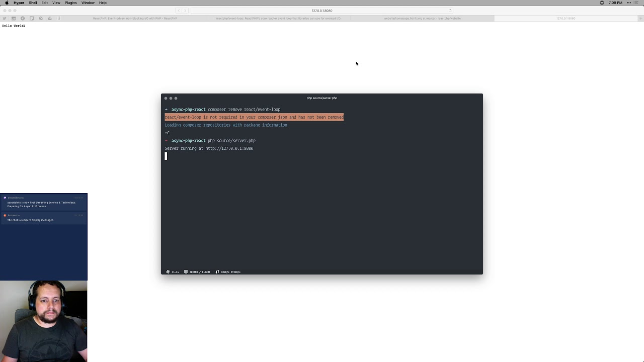
Task: Click the round status icon in macOS menu bar
Action: [x=602, y=3]
